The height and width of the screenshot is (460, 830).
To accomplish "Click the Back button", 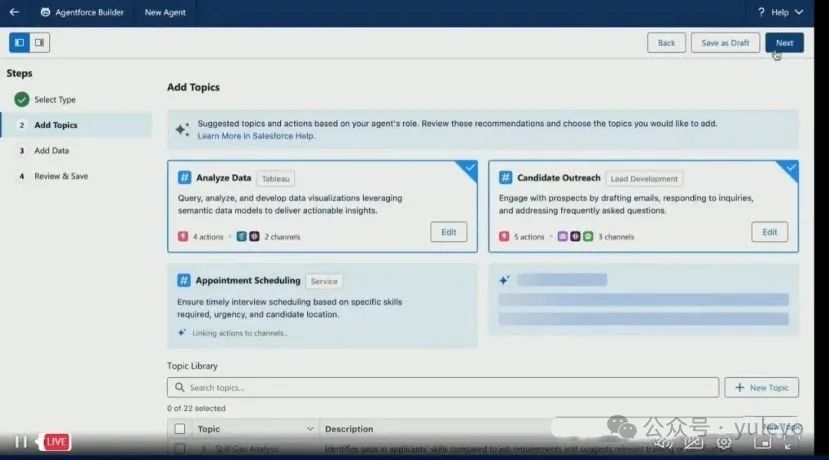I will click(x=666, y=43).
